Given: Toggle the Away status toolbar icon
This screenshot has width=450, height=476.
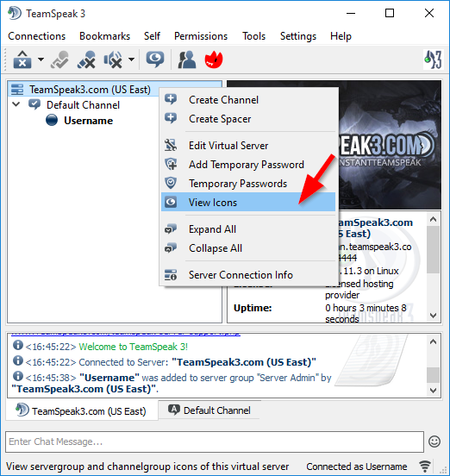Looking at the screenshot, I should click(59, 60).
